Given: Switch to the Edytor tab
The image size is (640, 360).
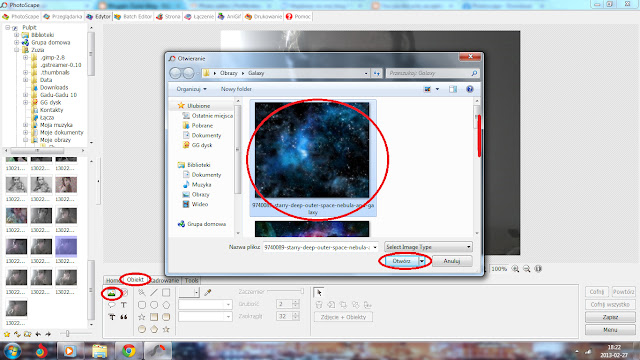Looking at the screenshot, I should (x=98, y=17).
